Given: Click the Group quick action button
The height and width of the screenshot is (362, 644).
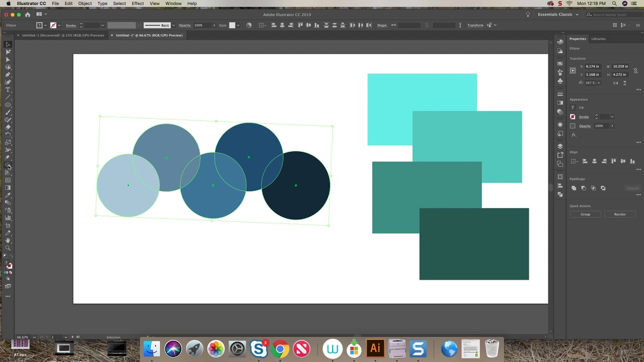Looking at the screenshot, I should (x=585, y=214).
